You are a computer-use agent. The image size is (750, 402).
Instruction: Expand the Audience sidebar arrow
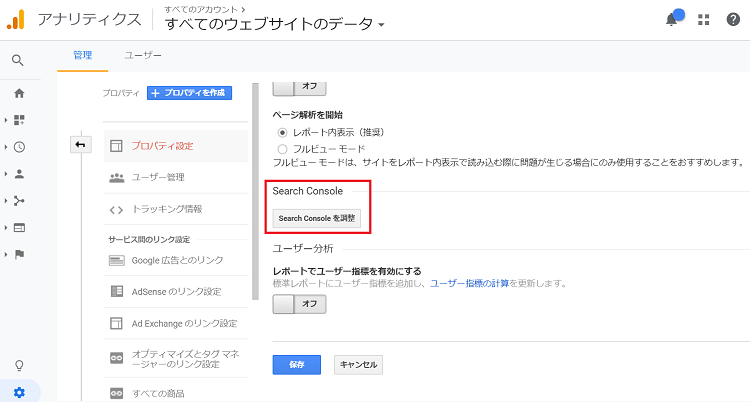tap(6, 174)
